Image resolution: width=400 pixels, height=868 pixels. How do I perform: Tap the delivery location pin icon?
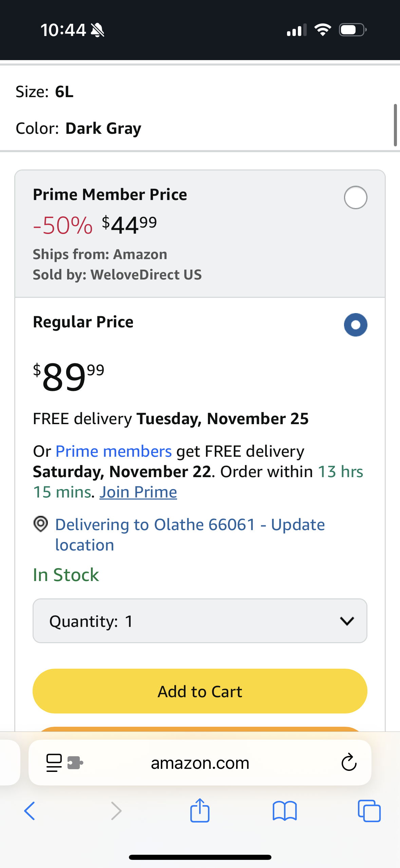coord(41,524)
